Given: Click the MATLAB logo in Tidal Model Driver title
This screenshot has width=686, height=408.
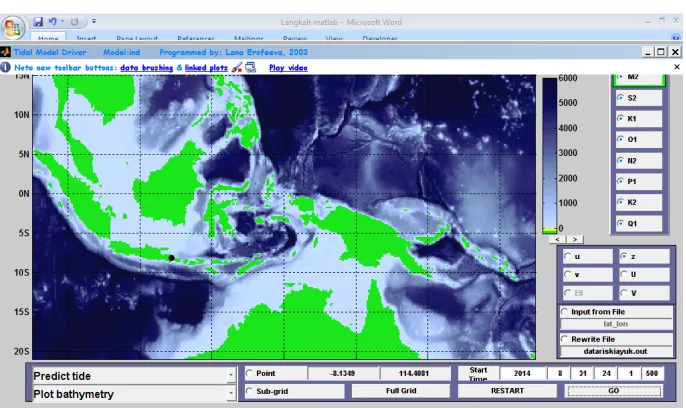Looking at the screenshot, I should pyautogui.click(x=5, y=52).
